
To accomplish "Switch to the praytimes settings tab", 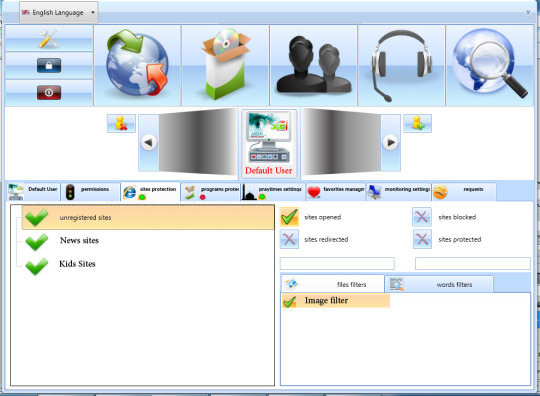I will tap(273, 192).
